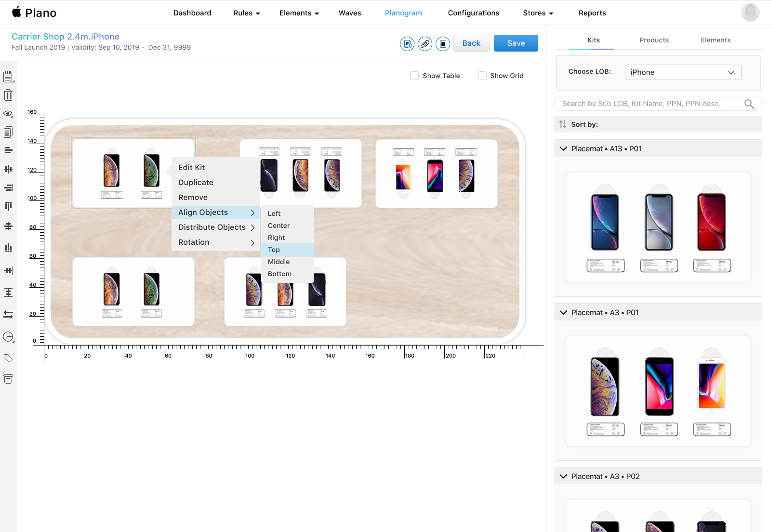Open attachments via the paperclip icon
Screen dimensions: 771x532
click(425, 44)
